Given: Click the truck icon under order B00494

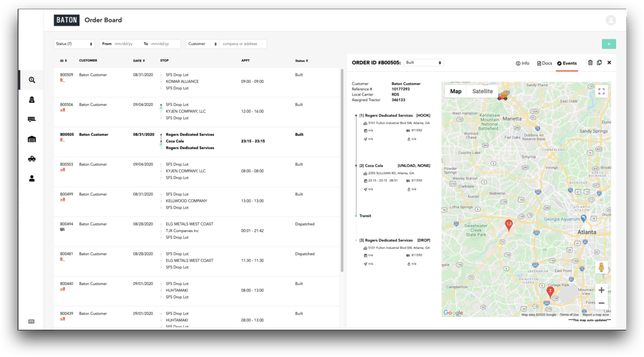Looking at the screenshot, I should (62, 230).
